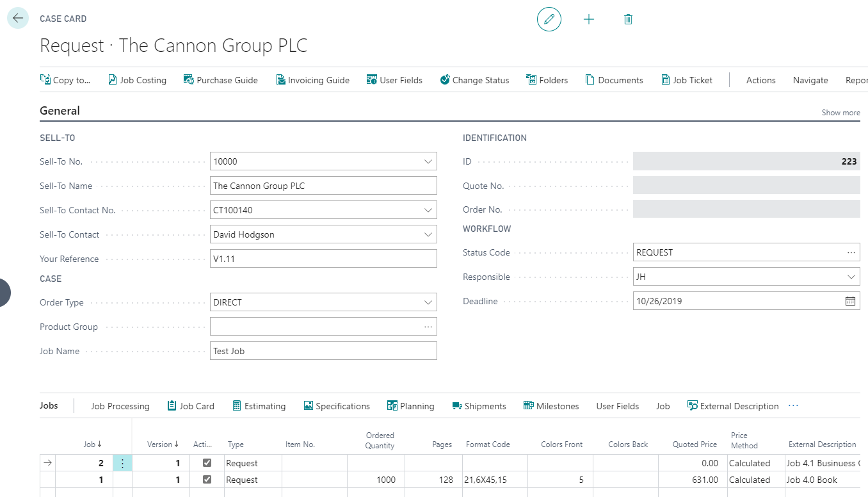Open Deadline calendar picker icon
The image size is (868, 497).
pos(851,301)
